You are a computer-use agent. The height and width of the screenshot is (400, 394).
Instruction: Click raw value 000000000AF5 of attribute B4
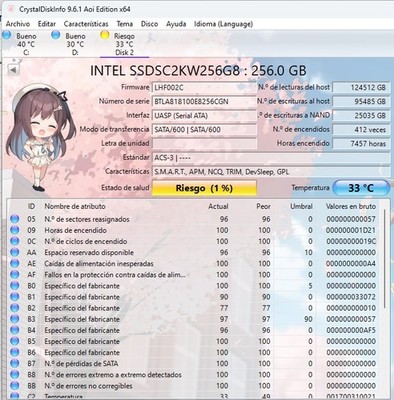[351, 330]
